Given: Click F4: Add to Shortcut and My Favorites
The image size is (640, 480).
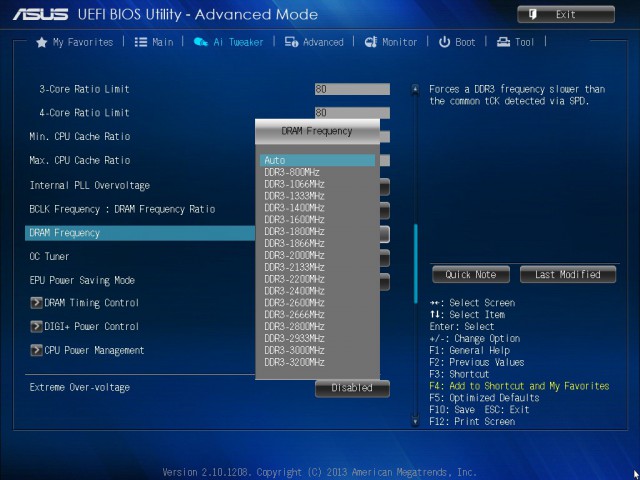Looking at the screenshot, I should 519,386.
